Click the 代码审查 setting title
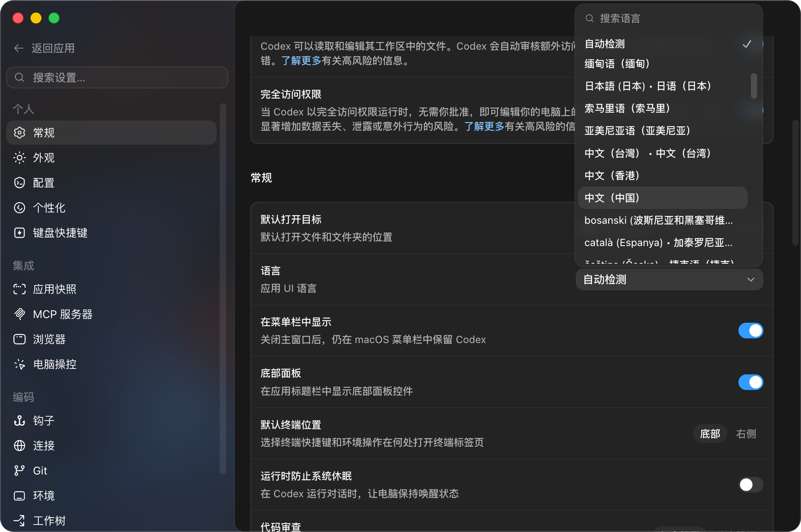Screen dimensions: 801x532 281,527
